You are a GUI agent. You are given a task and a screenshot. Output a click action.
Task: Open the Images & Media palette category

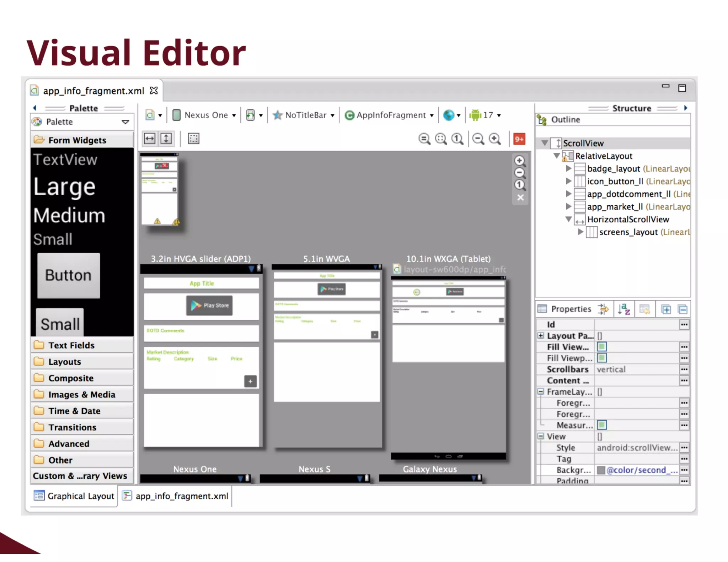tap(82, 394)
